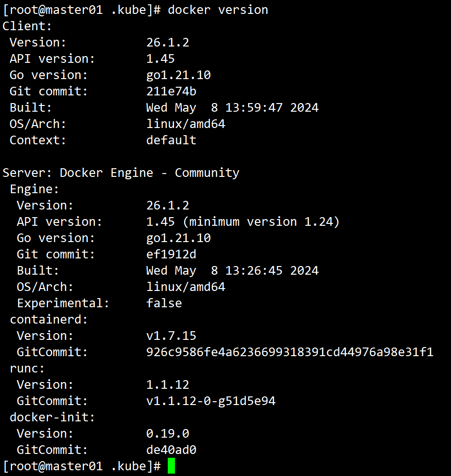Click the Client API version 1.45
This screenshot has width=451, height=476.
click(160, 59)
